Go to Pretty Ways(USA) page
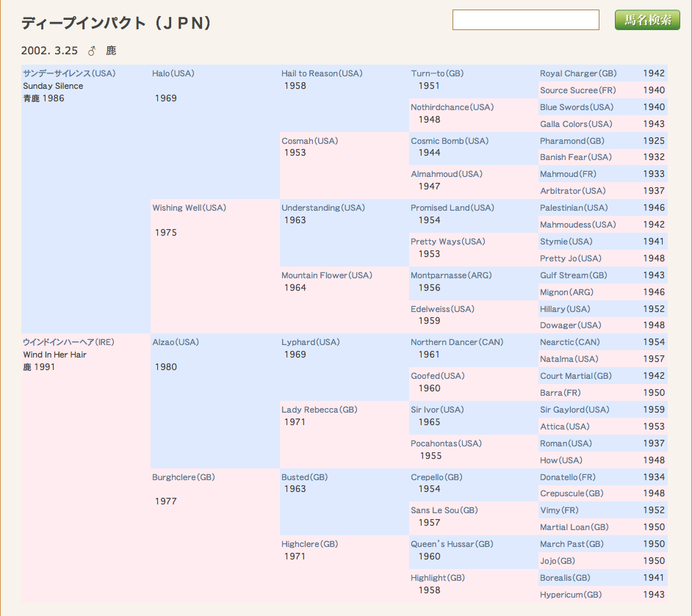692x616 pixels. (x=447, y=242)
